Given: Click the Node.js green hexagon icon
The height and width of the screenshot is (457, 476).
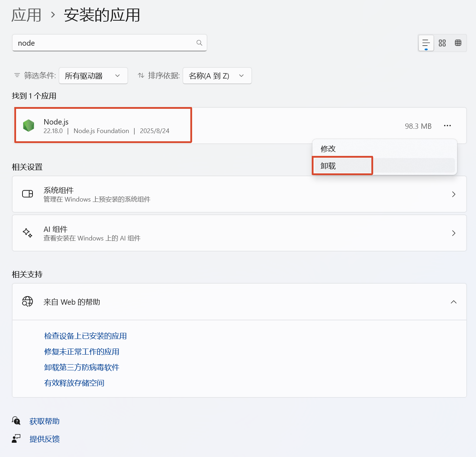Looking at the screenshot, I should click(29, 126).
